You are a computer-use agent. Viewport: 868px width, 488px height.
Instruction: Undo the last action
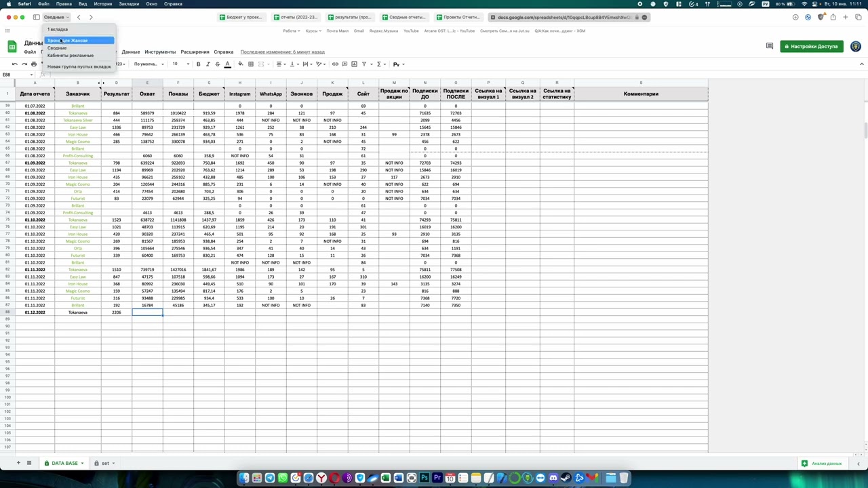15,64
